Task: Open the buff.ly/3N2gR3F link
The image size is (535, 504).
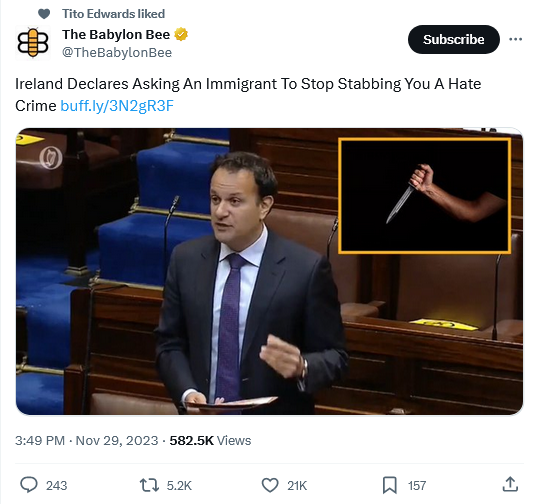Action: tap(117, 106)
